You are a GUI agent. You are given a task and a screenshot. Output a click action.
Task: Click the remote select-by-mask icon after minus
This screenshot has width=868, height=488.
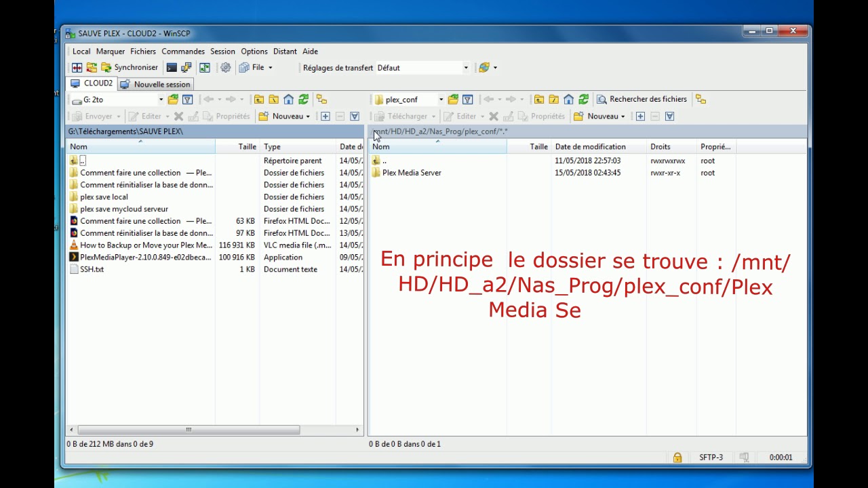point(669,117)
